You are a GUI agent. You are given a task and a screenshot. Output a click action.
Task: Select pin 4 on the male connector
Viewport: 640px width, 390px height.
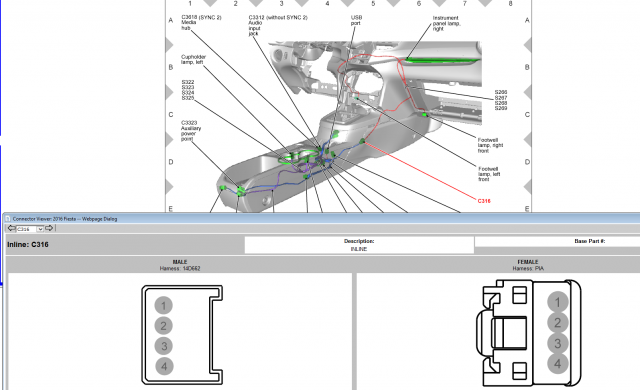coord(164,366)
